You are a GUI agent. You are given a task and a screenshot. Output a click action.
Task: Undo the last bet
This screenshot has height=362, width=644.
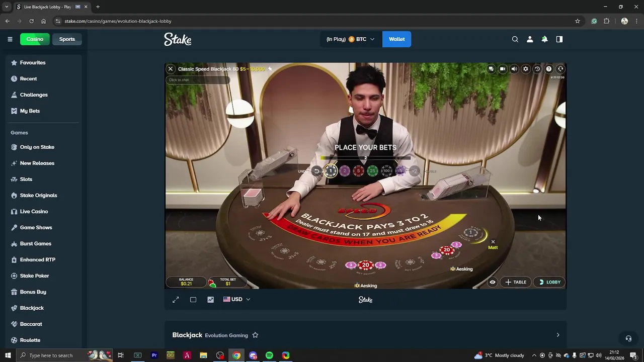(316, 171)
